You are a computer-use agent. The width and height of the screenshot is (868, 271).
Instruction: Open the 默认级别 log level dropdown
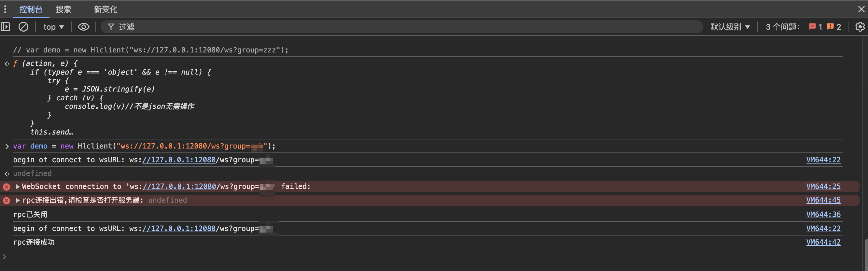730,27
